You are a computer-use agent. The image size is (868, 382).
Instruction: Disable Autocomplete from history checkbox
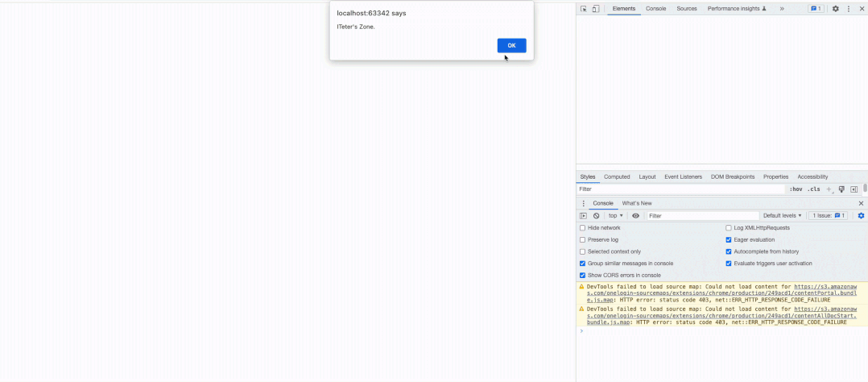coord(729,251)
